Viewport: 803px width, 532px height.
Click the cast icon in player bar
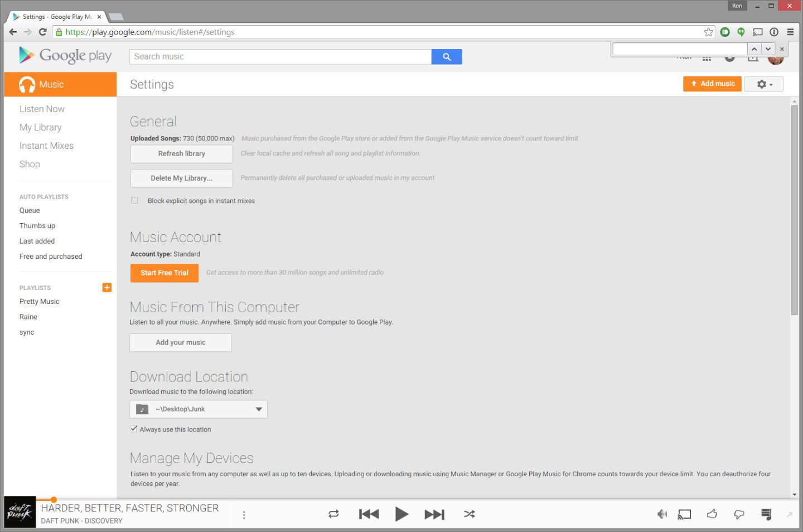684,514
